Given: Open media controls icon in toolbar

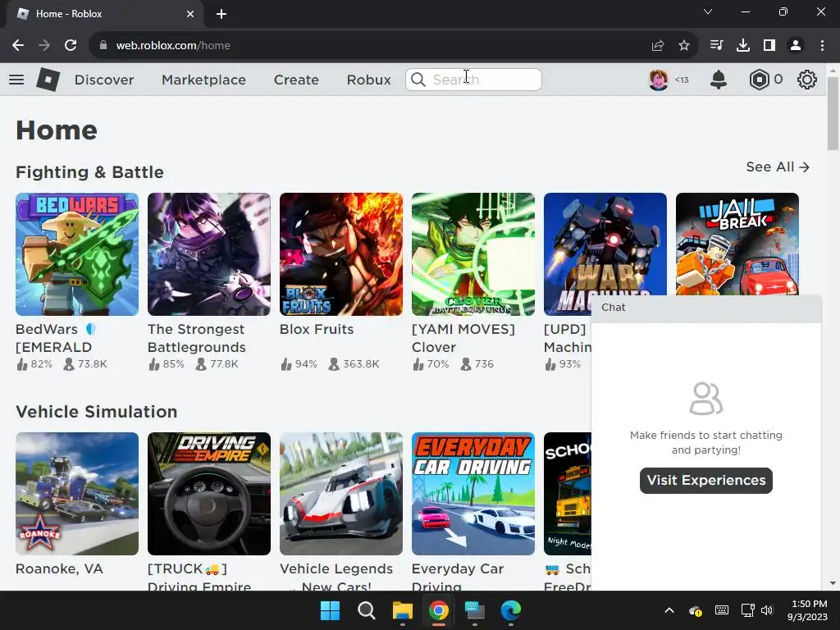Looking at the screenshot, I should (x=716, y=46).
